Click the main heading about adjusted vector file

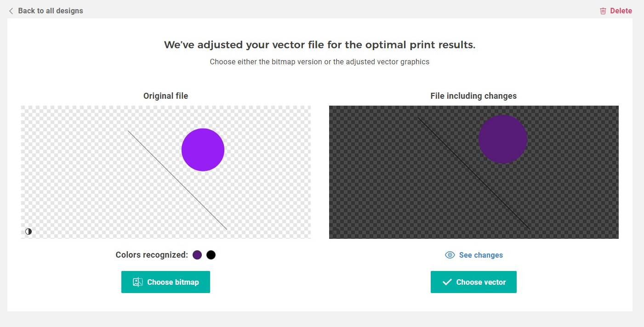point(319,45)
